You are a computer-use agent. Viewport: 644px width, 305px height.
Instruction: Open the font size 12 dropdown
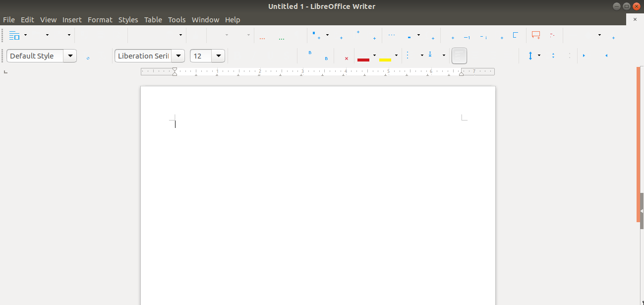coord(219,56)
